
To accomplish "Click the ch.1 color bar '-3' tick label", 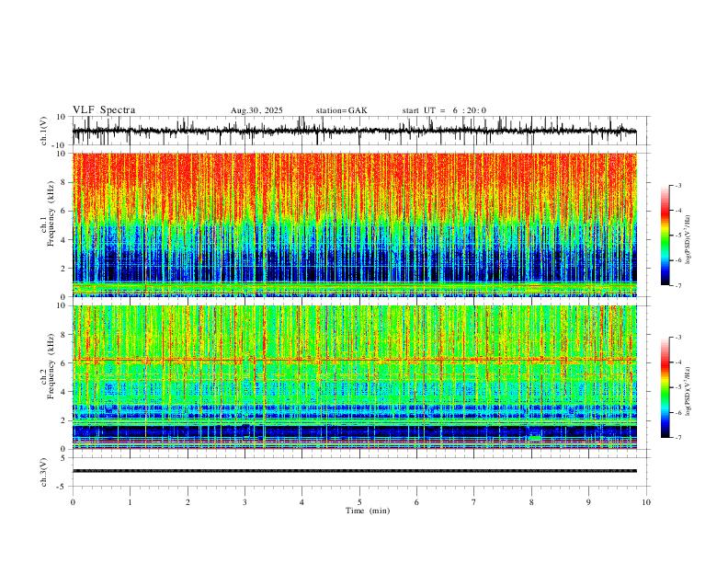I will click(678, 185).
